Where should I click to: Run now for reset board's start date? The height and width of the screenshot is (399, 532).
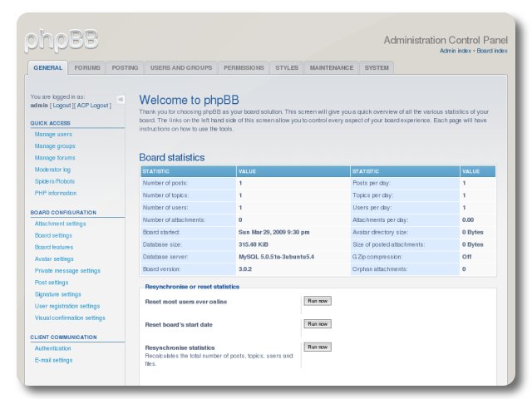(317, 323)
